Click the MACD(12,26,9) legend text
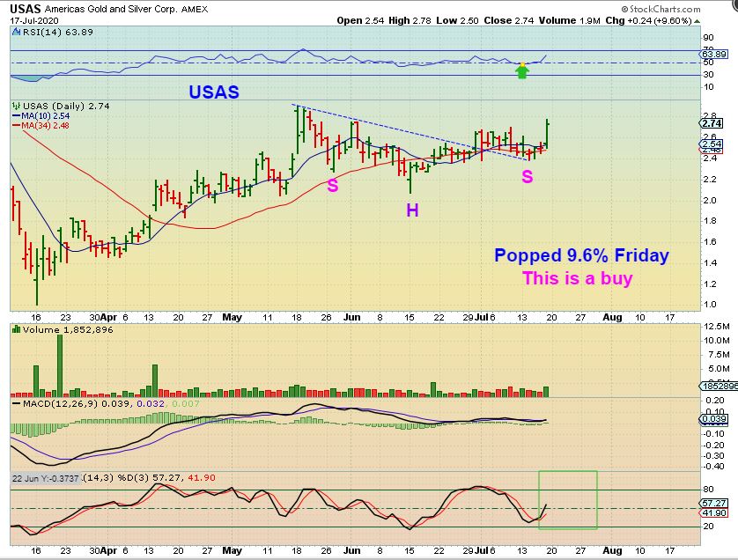 pyautogui.click(x=61, y=404)
